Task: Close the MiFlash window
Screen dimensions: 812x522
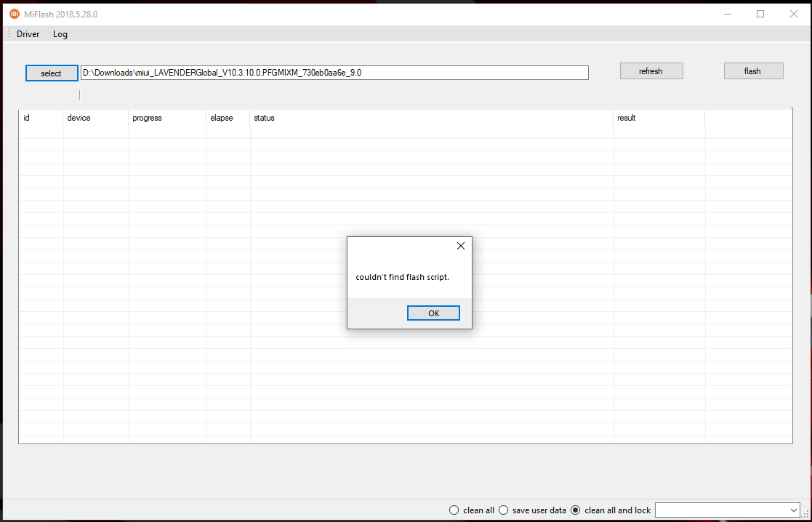Action: tap(793, 14)
